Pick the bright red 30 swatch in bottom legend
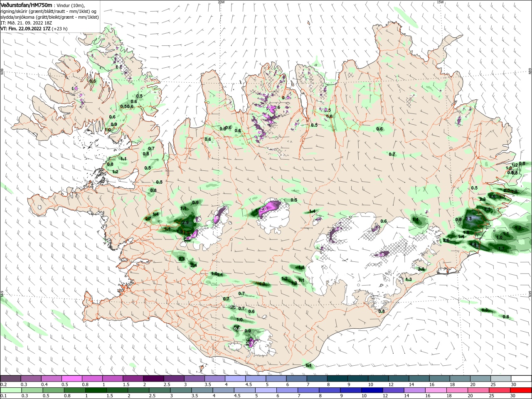Viewport: 532px width, 399px height. [520, 390]
